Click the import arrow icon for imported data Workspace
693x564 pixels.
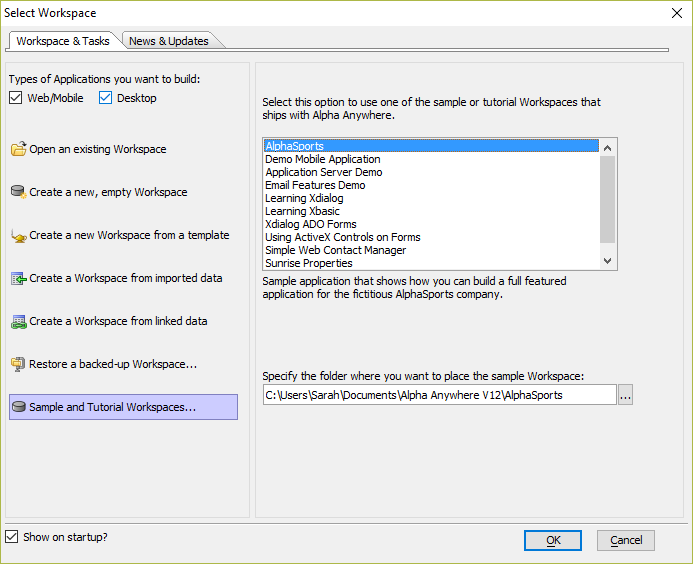19,278
